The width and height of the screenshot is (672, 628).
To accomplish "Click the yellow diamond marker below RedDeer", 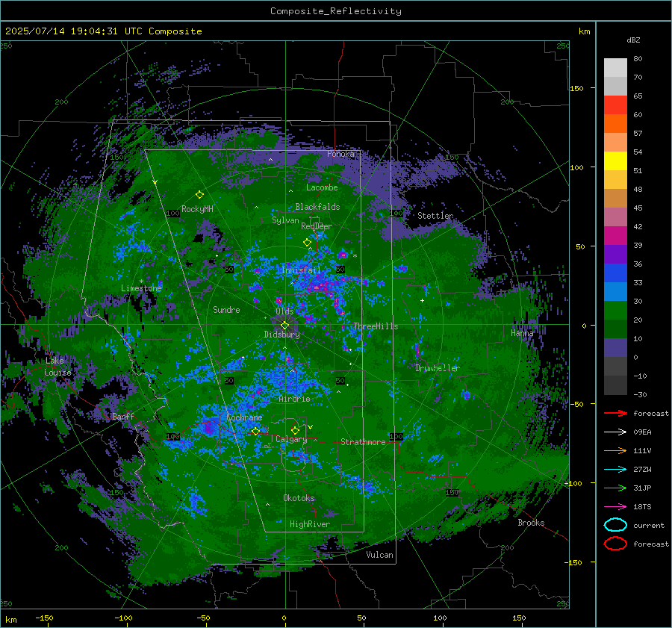I will 307,242.
